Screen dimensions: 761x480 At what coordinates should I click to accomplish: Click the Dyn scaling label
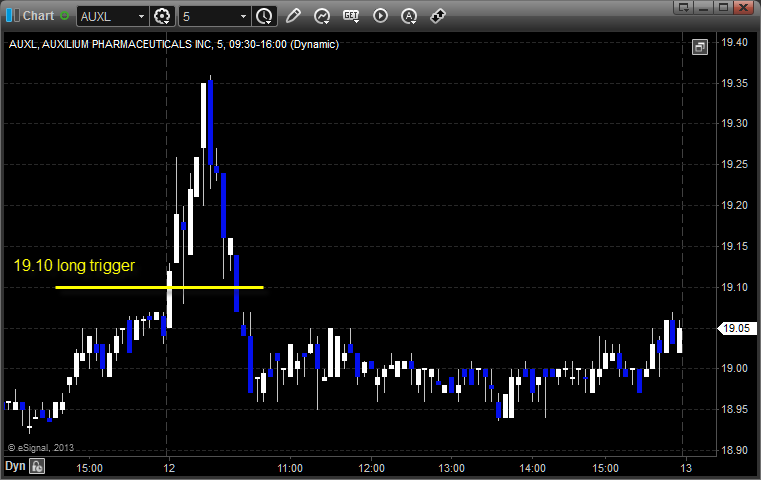coord(15,466)
